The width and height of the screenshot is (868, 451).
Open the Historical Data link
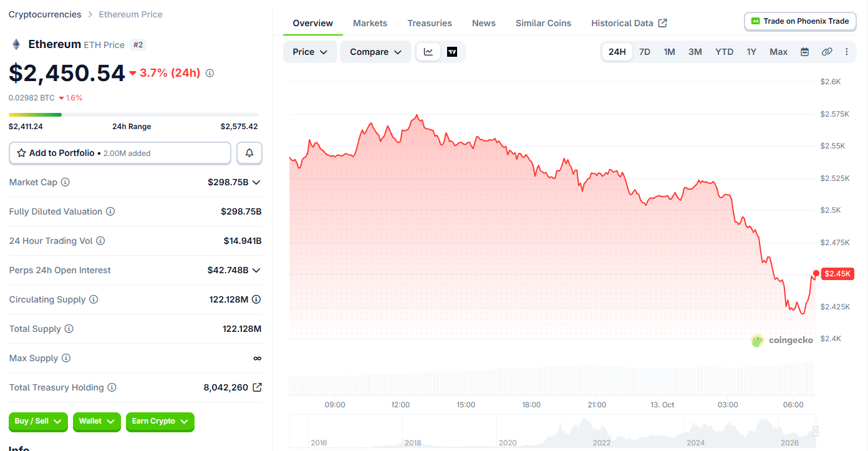point(629,23)
